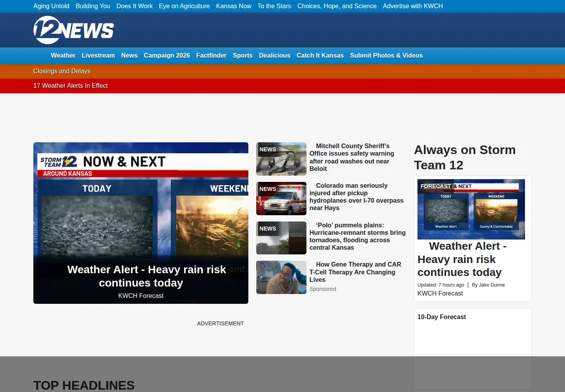565x392 pixels.
Task: Select News in main navigation
Action: pyautogui.click(x=129, y=56)
